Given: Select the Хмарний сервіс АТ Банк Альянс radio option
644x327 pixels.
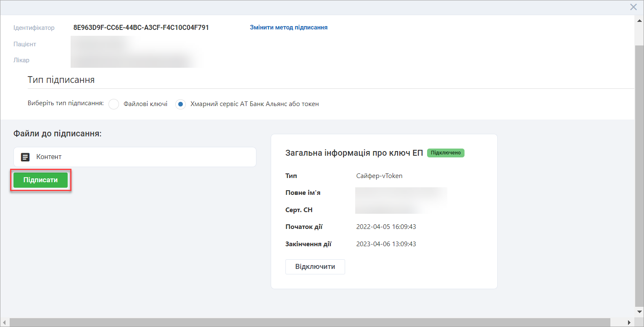Looking at the screenshot, I should [x=181, y=104].
